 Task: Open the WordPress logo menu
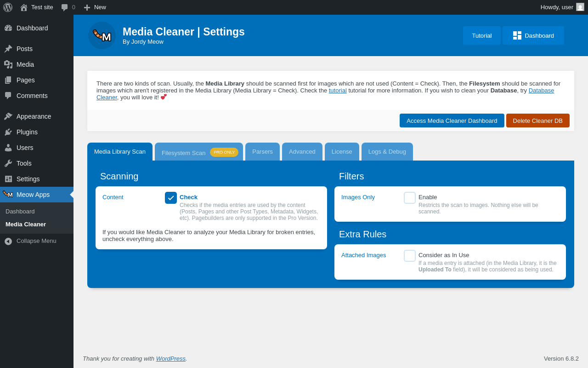8,7
